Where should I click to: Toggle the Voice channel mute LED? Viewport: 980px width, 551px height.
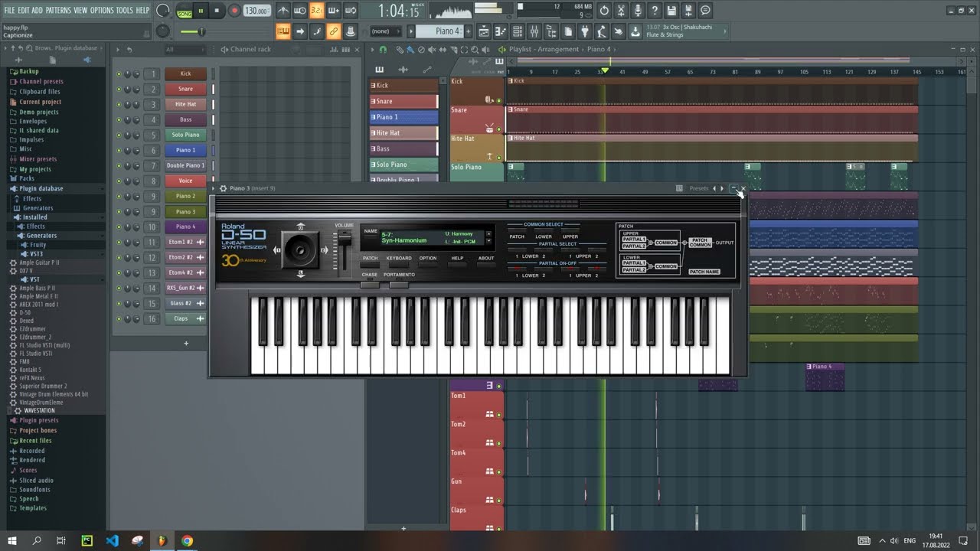pos(119,181)
